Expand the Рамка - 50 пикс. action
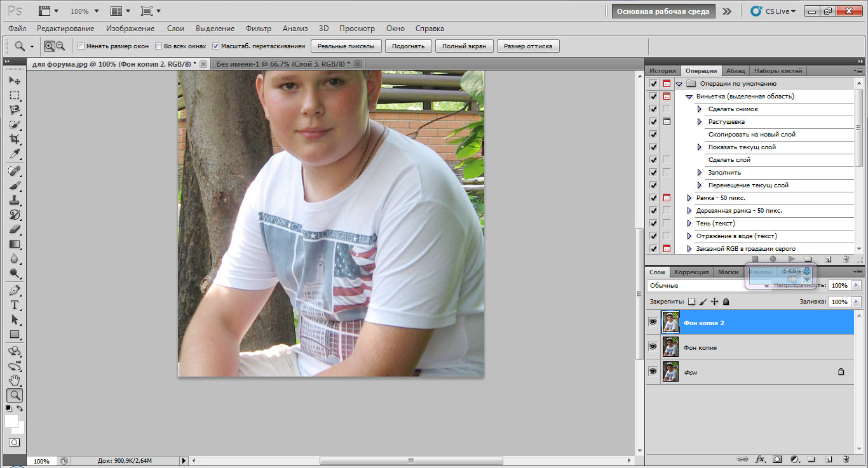The height and width of the screenshot is (468, 868). click(x=689, y=198)
